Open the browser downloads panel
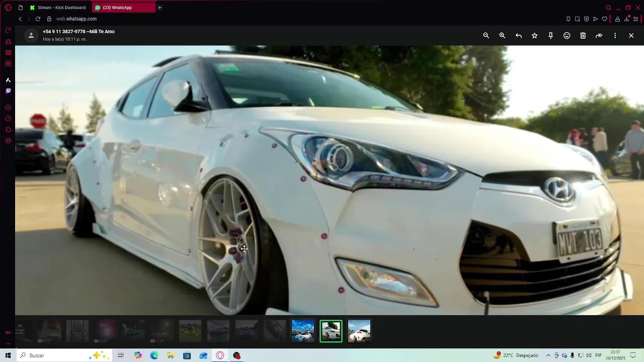This screenshot has width=644, height=362. (626, 19)
